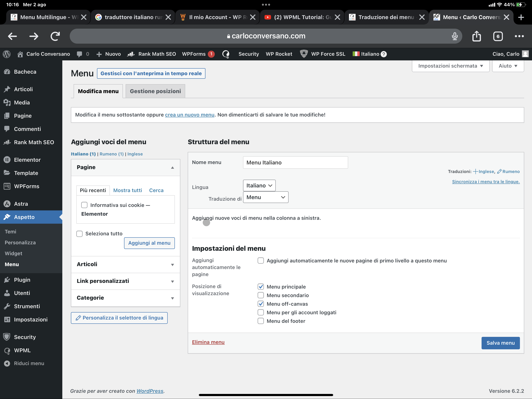
Task: Switch to the Mostra tutti pages tab
Action: [x=128, y=190]
